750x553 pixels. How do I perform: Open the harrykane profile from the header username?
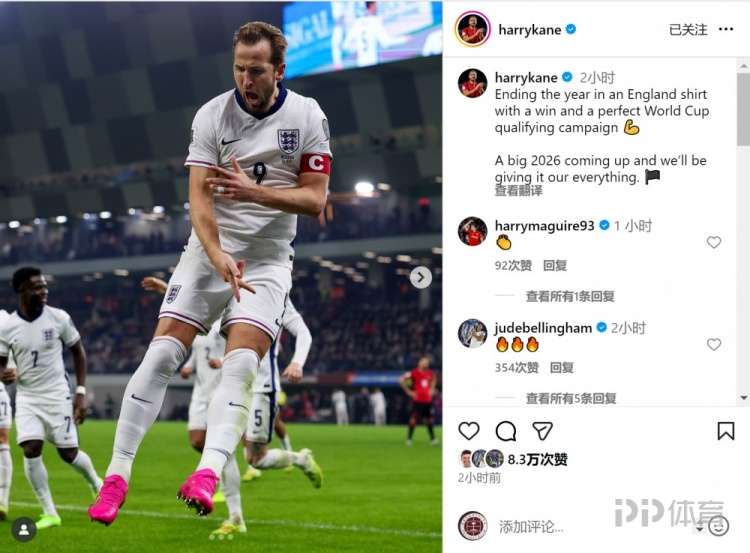(x=529, y=30)
